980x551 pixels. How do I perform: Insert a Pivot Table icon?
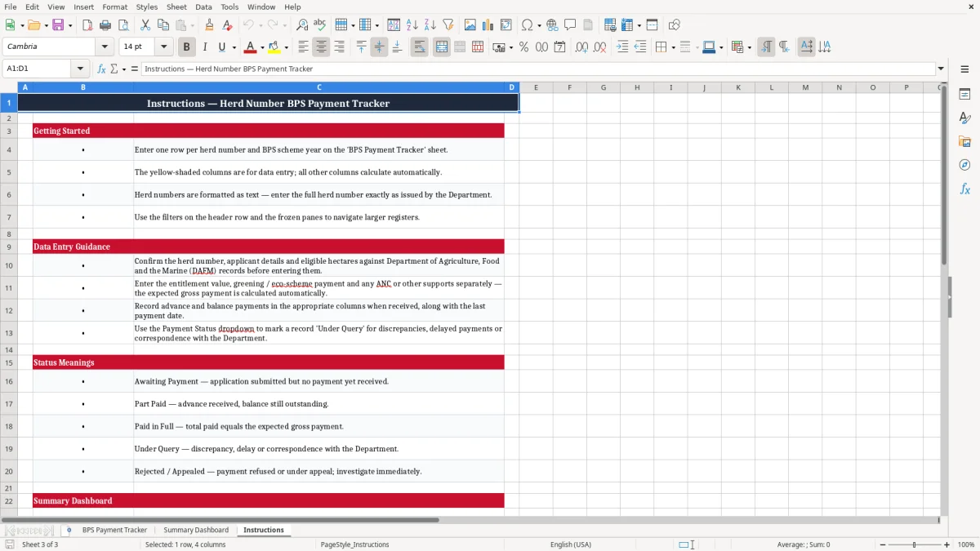pos(506,25)
